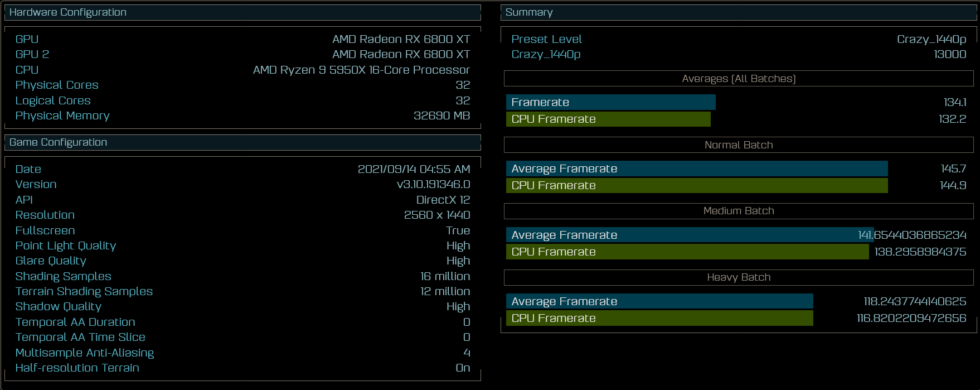Click Normal Batch Average Framerate bar
The width and height of the screenshot is (980, 390).
coord(696,168)
